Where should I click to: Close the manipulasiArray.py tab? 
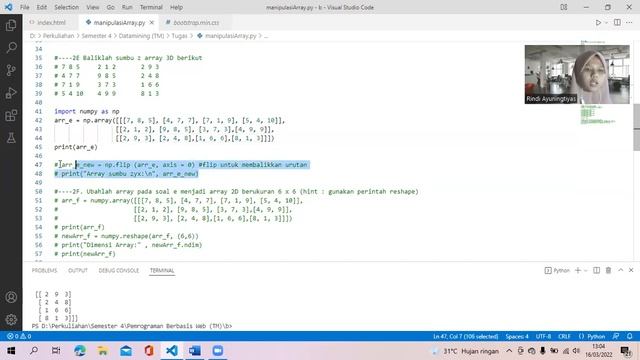coord(151,22)
